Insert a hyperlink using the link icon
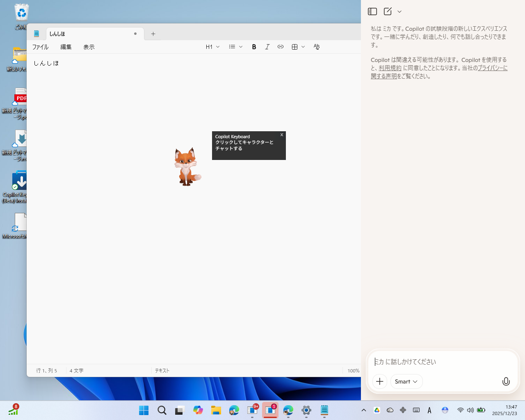This screenshot has width=525, height=420. click(x=281, y=47)
